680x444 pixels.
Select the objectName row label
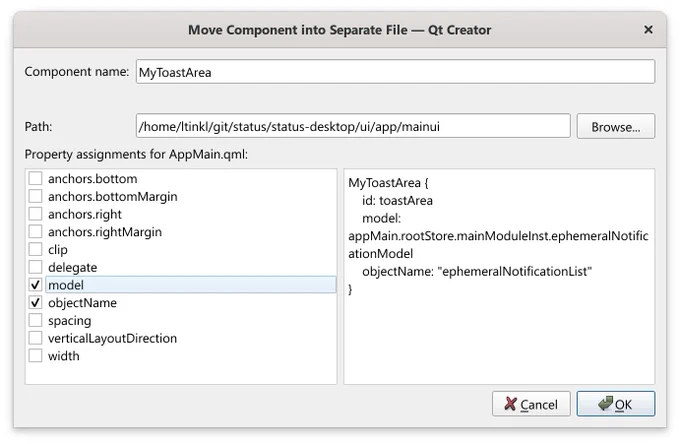(82, 303)
